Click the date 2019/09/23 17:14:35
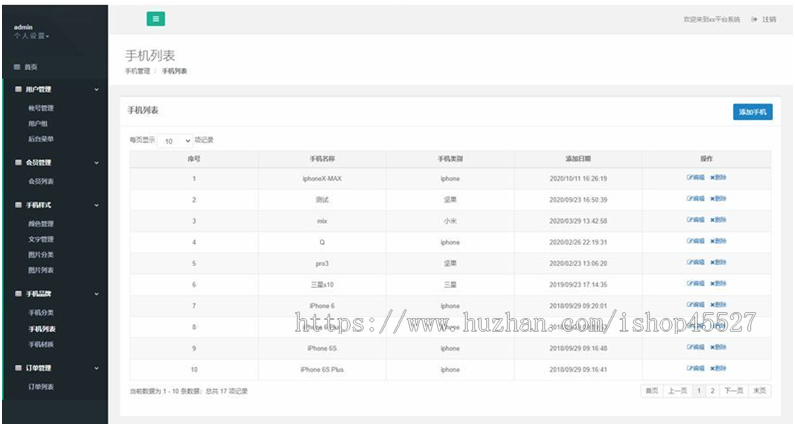Image resolution: width=795 pixels, height=426 pixels. click(x=578, y=285)
